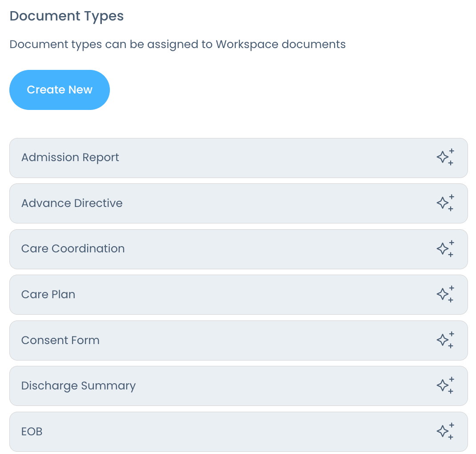The height and width of the screenshot is (454, 476).
Task: Click the 'Discharge Summary' label text
Action: (x=78, y=386)
